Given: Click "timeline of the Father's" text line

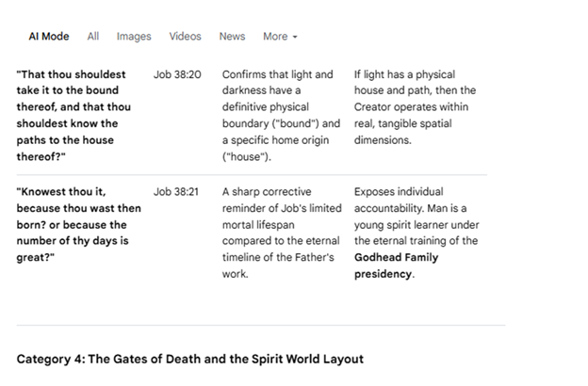Looking at the screenshot, I should [278, 257].
